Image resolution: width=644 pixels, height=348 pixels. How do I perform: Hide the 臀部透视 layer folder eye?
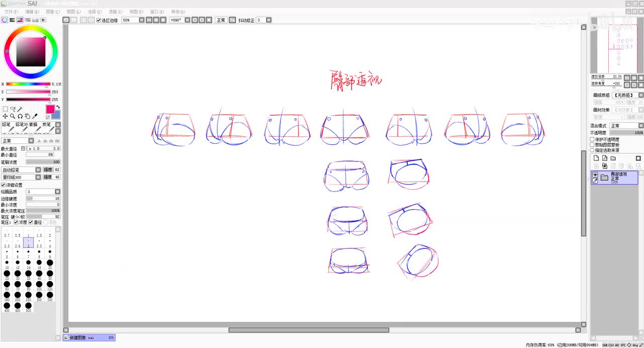click(595, 175)
